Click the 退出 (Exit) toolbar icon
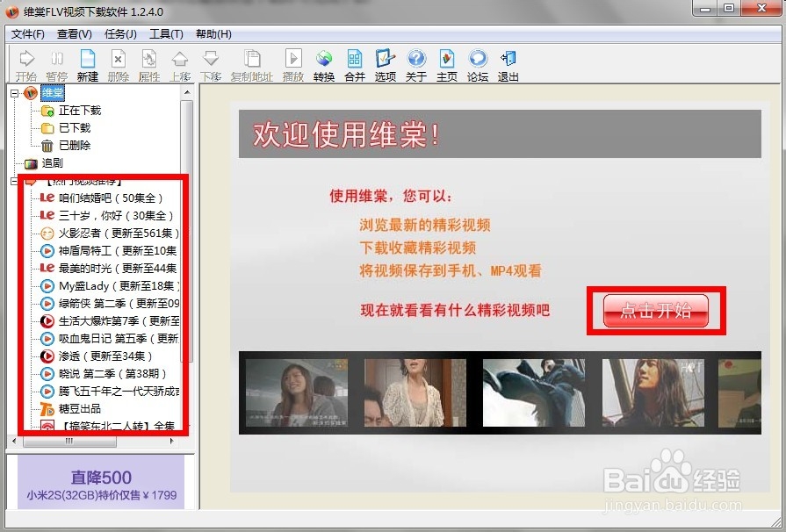The height and width of the screenshot is (532, 786). 508,66
